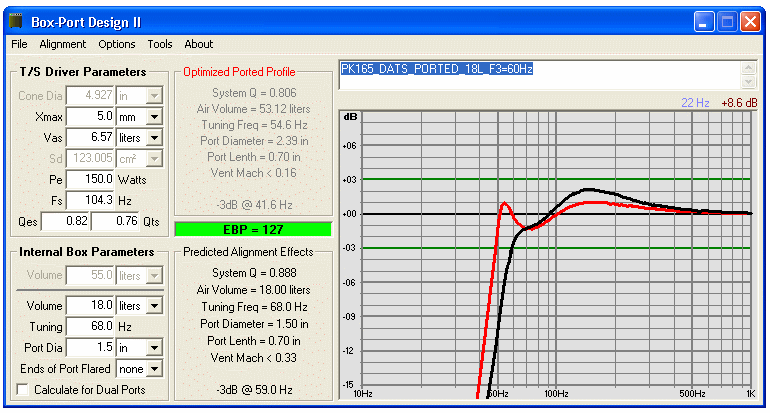Click the Tuning Freq = 54.6 Hz text
770x413 pixels.
click(x=254, y=125)
